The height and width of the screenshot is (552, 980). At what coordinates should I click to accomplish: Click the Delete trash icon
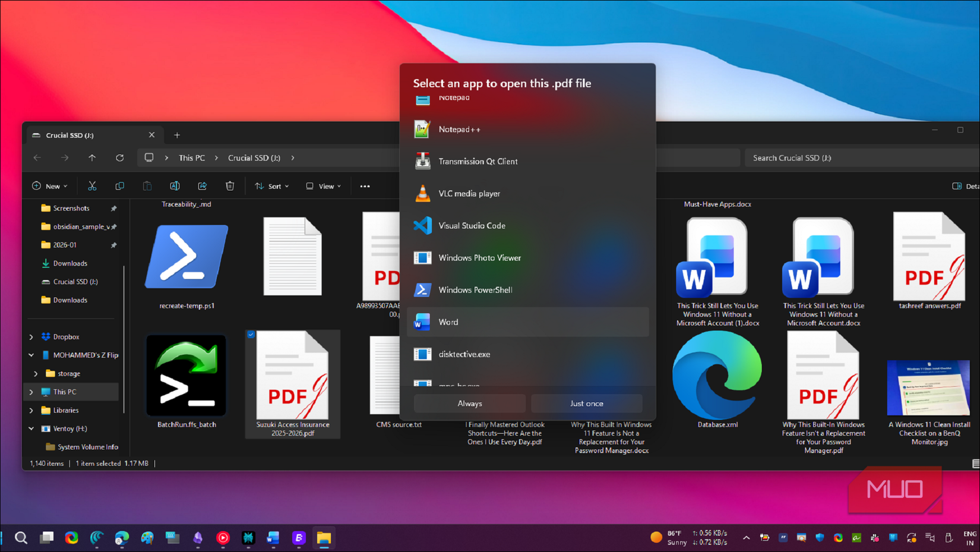(x=230, y=185)
